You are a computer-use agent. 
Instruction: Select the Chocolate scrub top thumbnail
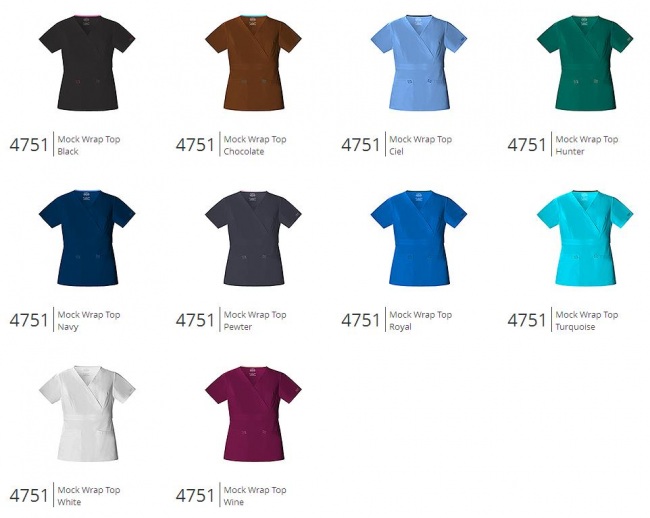[x=253, y=63]
